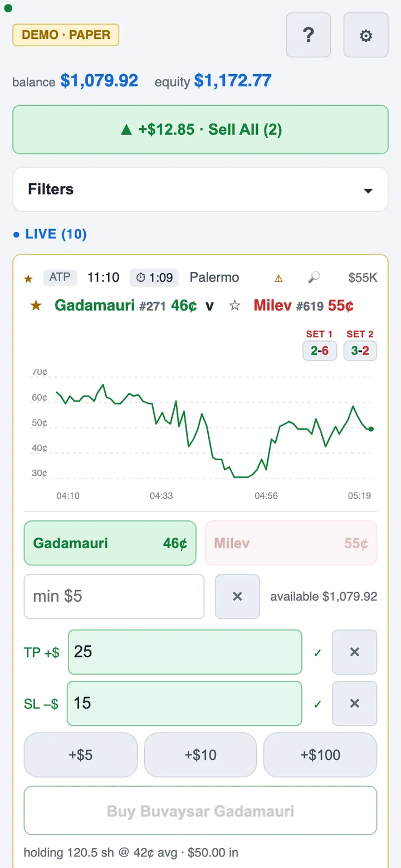Click the DEMO · PAPER badge
Image resolution: width=401 pixels, height=868 pixels.
click(66, 35)
